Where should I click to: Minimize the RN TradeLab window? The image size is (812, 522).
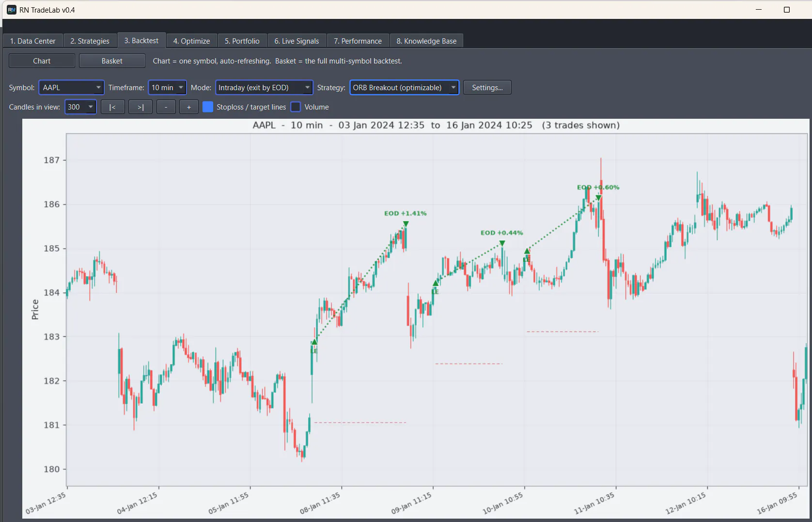coord(759,10)
